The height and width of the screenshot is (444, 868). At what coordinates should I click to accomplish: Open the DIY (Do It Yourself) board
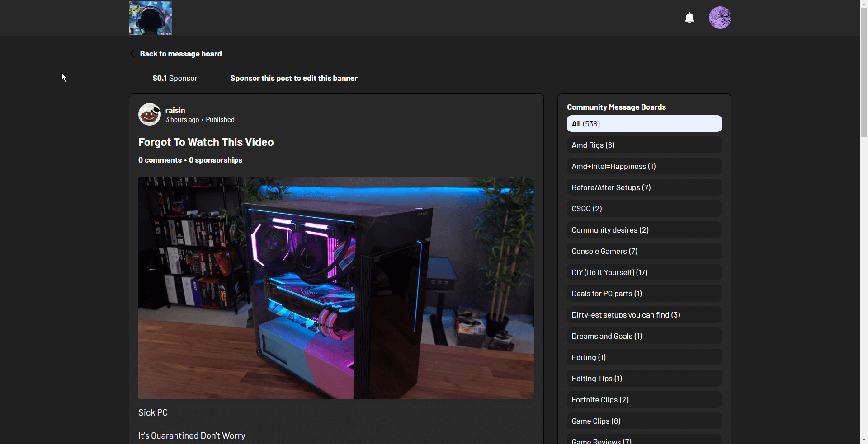pos(644,272)
